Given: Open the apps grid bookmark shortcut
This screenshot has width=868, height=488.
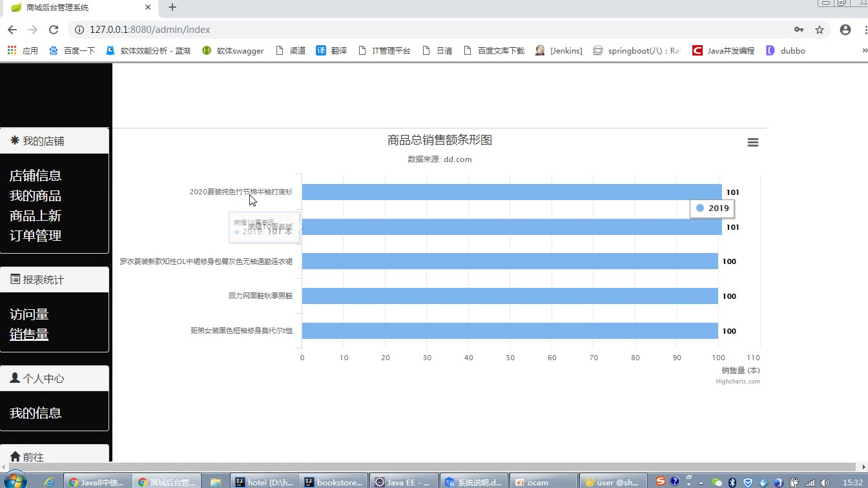Looking at the screenshot, I should (x=23, y=50).
